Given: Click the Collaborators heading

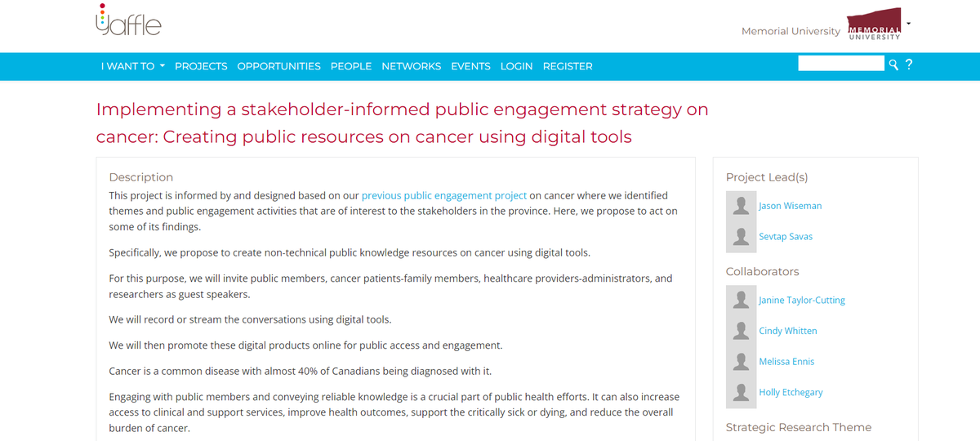Looking at the screenshot, I should [763, 271].
